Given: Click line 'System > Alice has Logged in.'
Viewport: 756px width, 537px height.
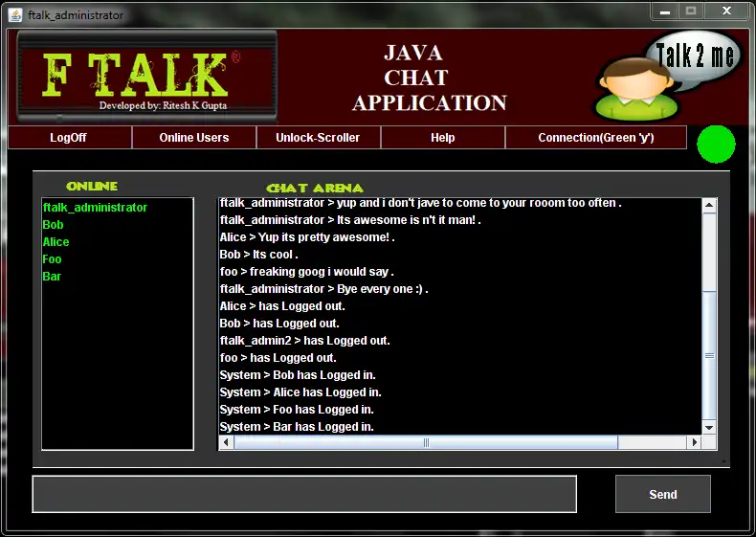Looking at the screenshot, I should tap(300, 392).
